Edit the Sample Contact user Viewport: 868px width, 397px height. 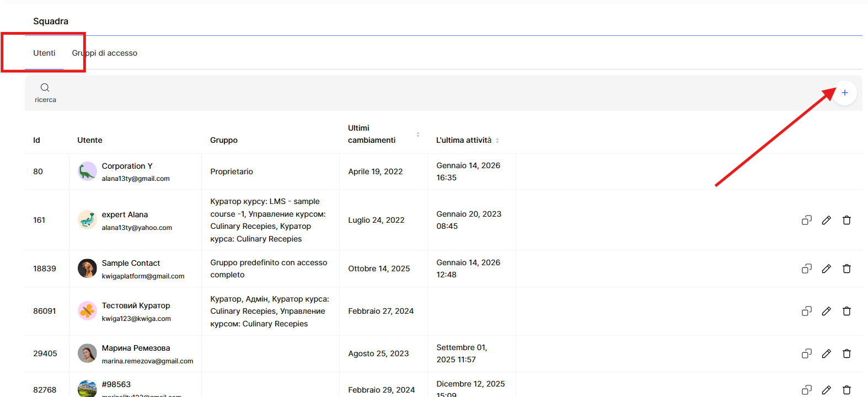coord(826,269)
